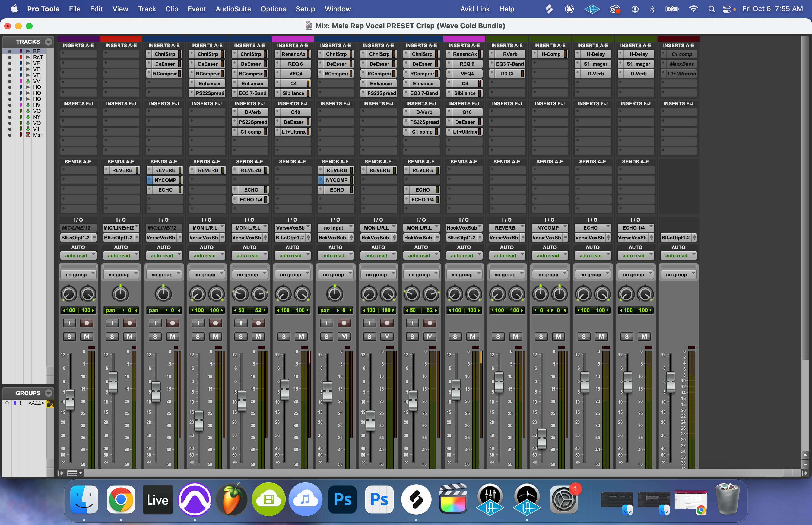Image resolution: width=812 pixels, height=525 pixels.
Task: Launch Ableton Live from the dock
Action: point(157,500)
